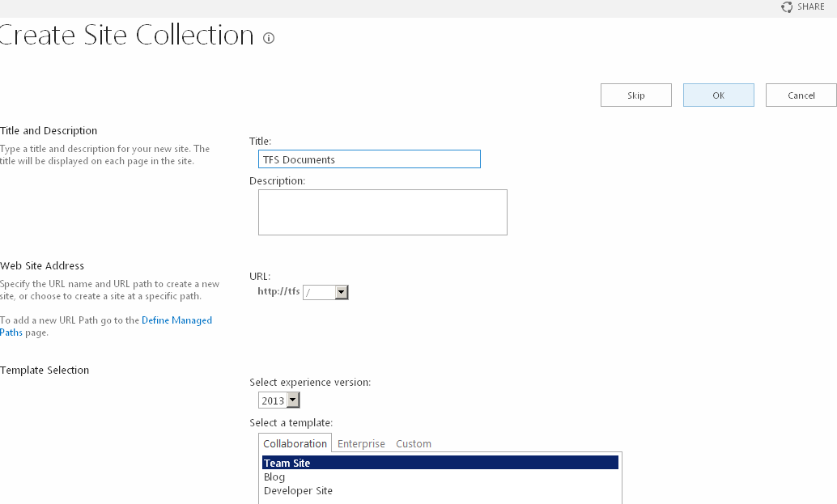Focus the Title input with TFS Documents
The height and width of the screenshot is (504, 837).
click(x=369, y=159)
